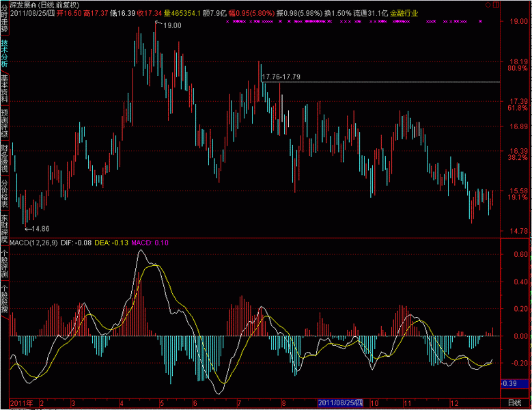The height and width of the screenshot is (410, 532).
Task: Switch to the 技术分析 sidebar tab
Action: pyautogui.click(x=4, y=54)
